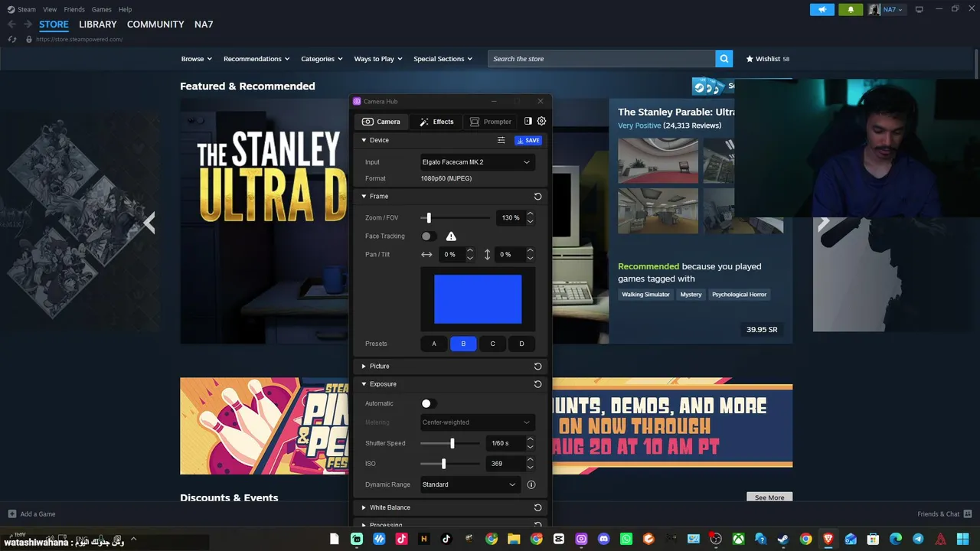Open Steam notifications bell
Screen dimensions: 980x551
(x=851, y=9)
